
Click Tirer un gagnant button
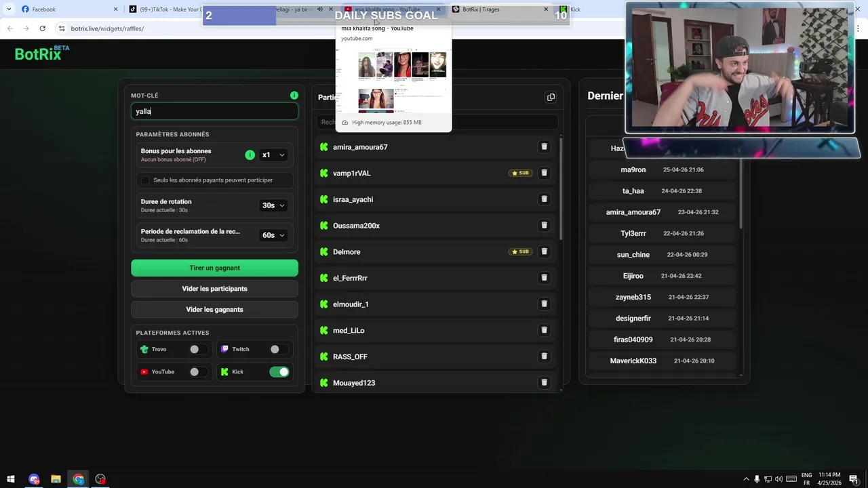click(214, 268)
